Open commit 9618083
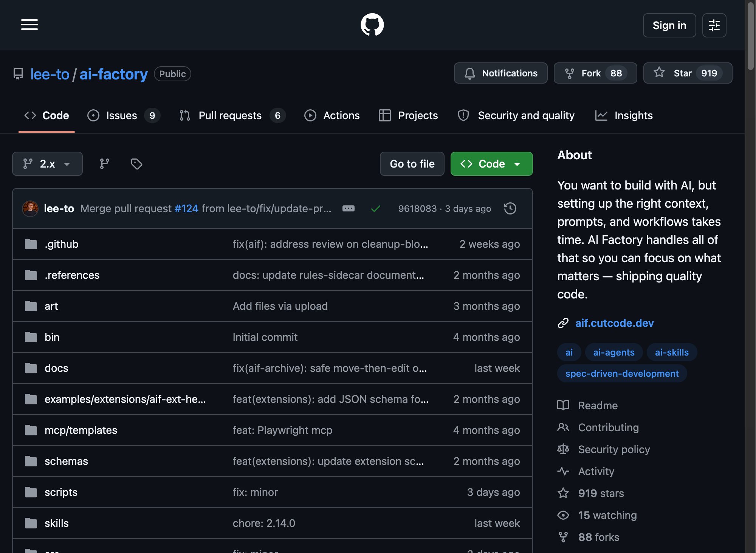 point(417,208)
